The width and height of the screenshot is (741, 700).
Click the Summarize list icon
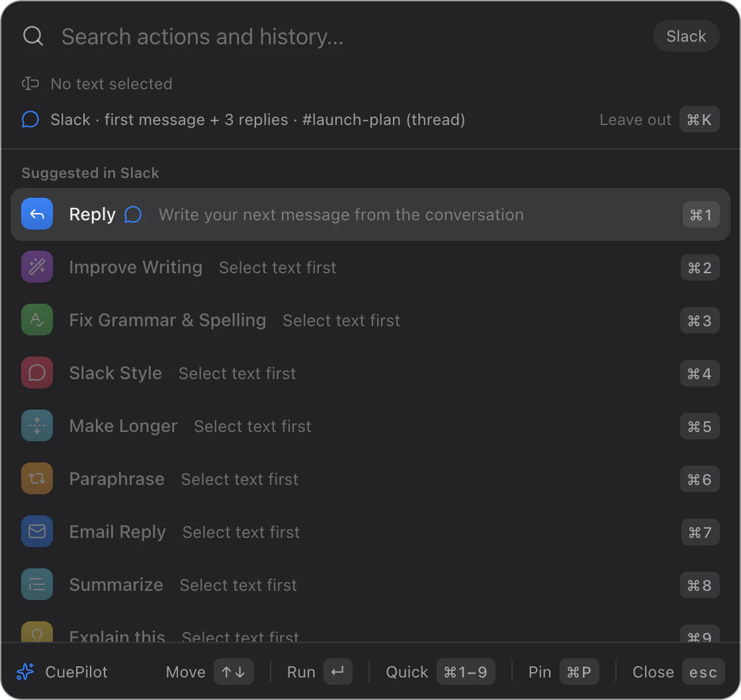point(37,585)
